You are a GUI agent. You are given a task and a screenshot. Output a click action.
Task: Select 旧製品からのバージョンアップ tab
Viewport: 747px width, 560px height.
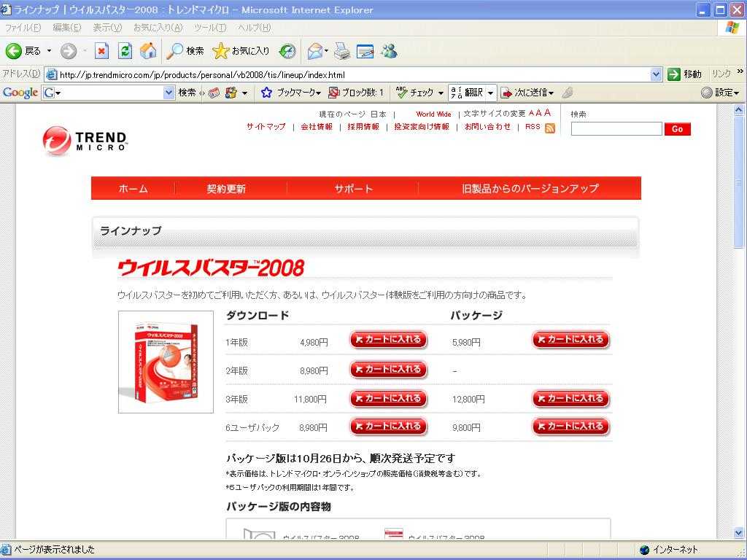[530, 189]
